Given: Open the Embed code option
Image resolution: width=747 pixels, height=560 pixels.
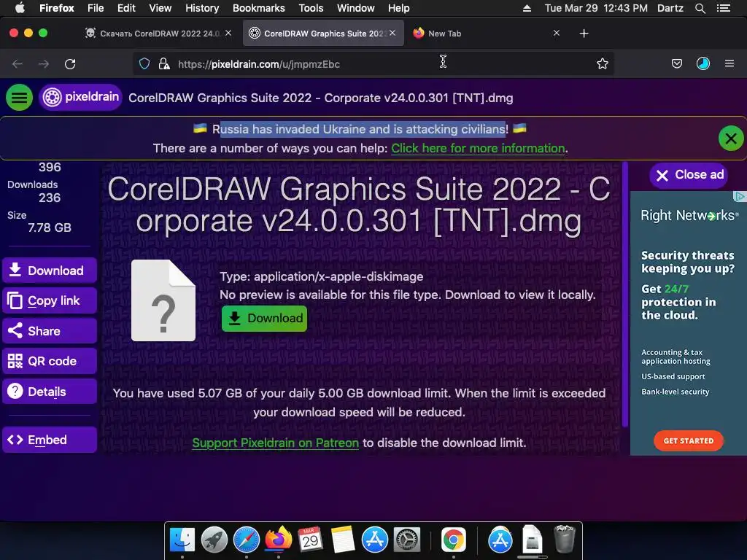Looking at the screenshot, I should (50, 440).
